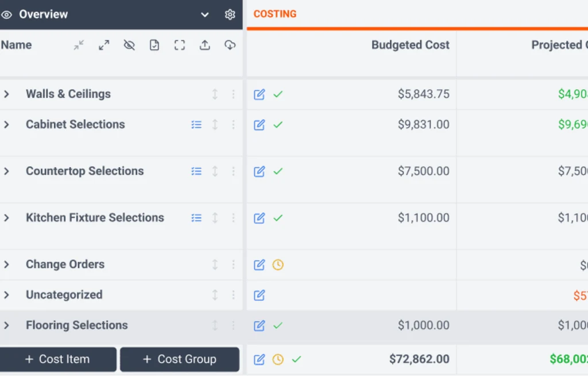The height and width of the screenshot is (376, 588).
Task: Click the upload export icon
Action: (x=205, y=45)
